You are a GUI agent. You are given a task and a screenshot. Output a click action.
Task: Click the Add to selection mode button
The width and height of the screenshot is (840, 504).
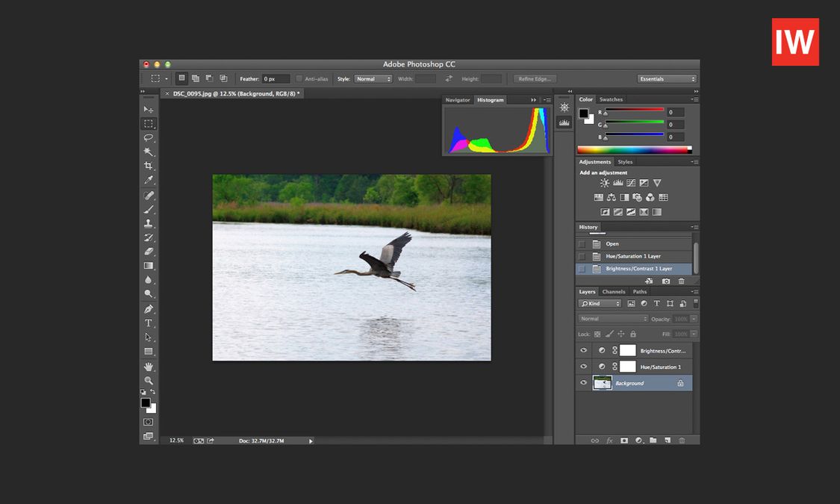click(196, 78)
